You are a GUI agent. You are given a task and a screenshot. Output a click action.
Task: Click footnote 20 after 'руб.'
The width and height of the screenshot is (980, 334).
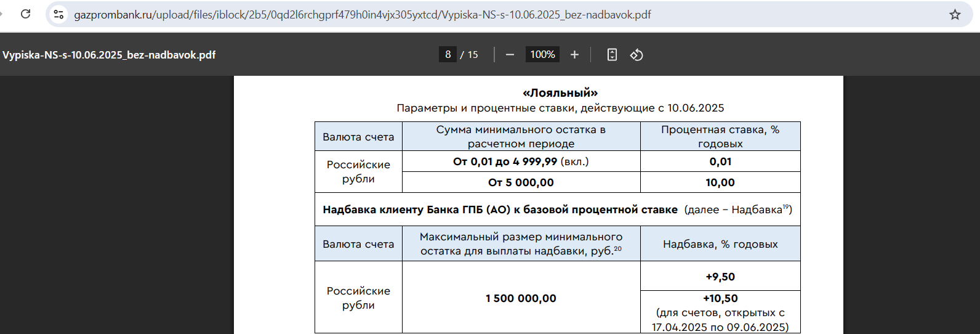point(617,248)
